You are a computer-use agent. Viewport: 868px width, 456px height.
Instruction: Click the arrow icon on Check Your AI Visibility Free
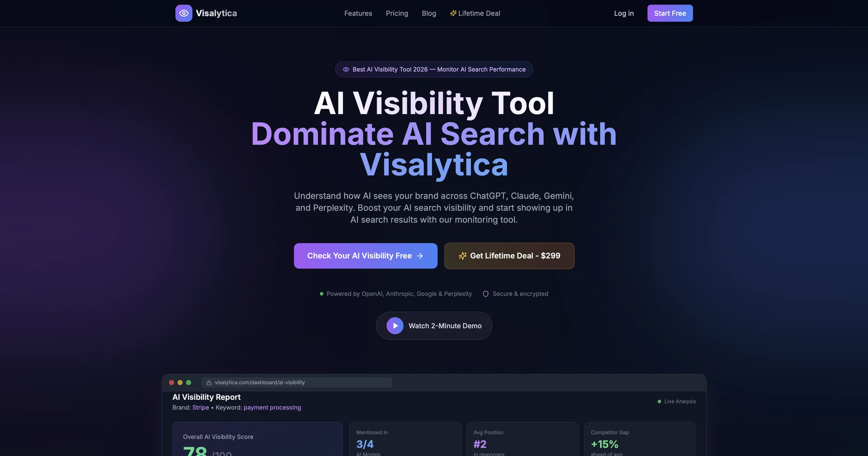(x=420, y=256)
